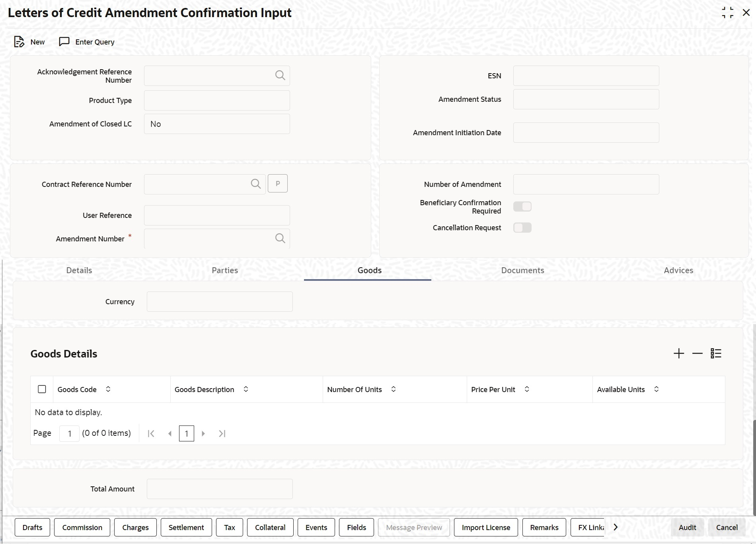Open the Charges subsystem
The image size is (756, 544).
point(135,527)
